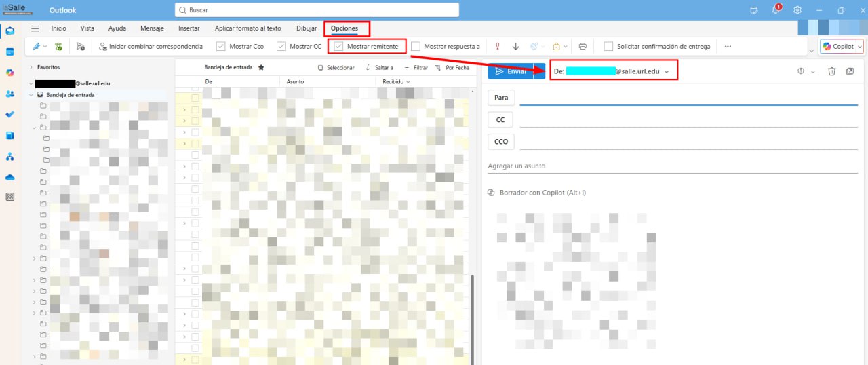
Task: Open the People icon in the sidebar
Action: (x=10, y=94)
